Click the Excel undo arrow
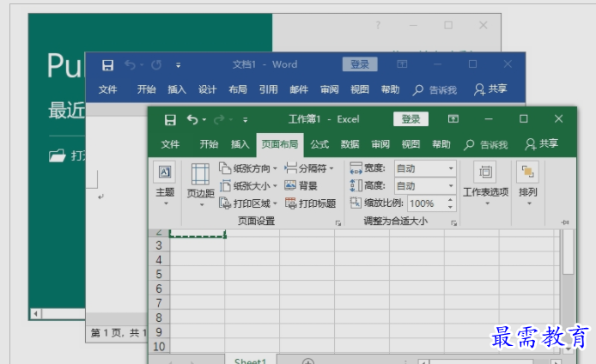The height and width of the screenshot is (364, 596). pyautogui.click(x=192, y=119)
